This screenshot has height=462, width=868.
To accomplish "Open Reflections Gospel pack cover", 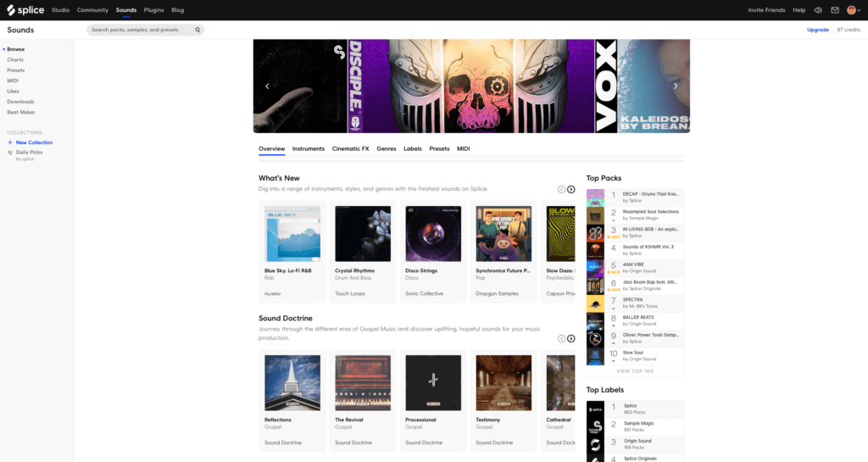I will tap(292, 383).
